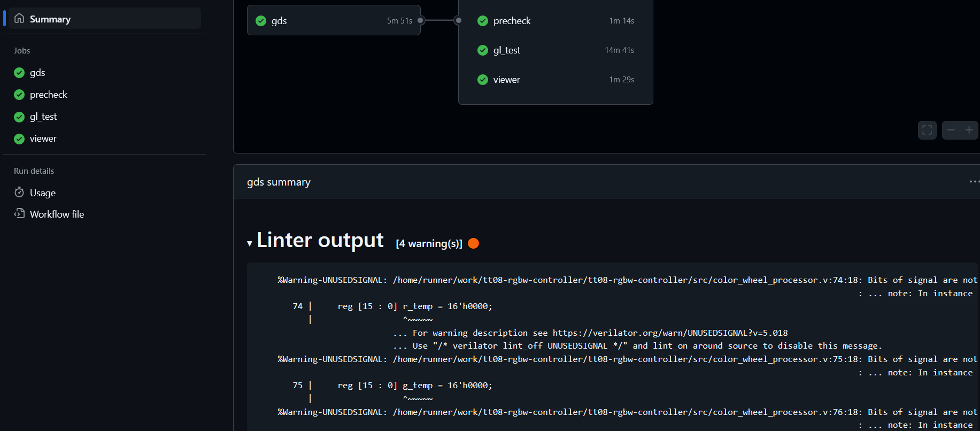This screenshot has height=431, width=980.
Task: Click the Workflow file icon
Action: point(19,214)
